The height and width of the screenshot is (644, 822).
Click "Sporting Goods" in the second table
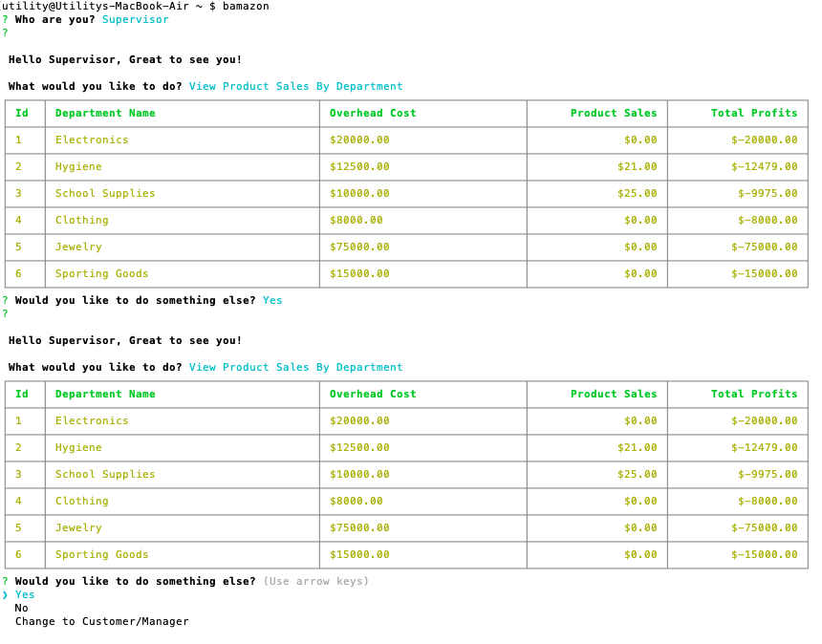[102, 554]
